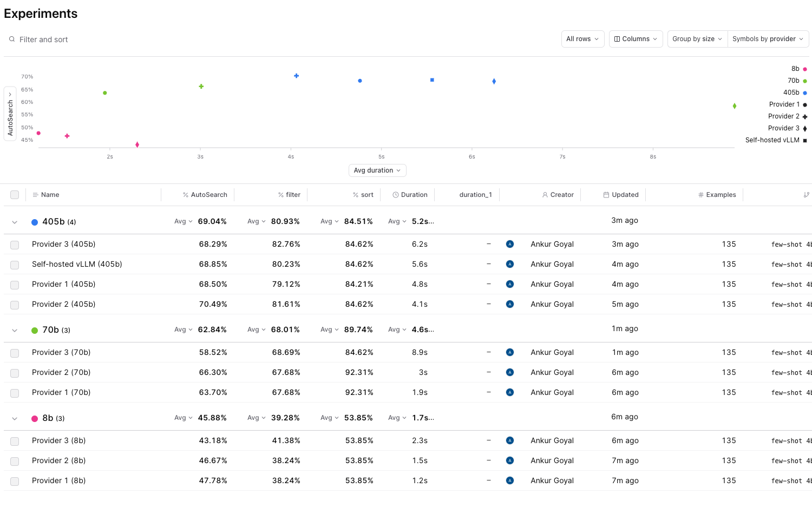This screenshot has height=514, width=812.
Task: Open the Symbols by provider selector
Action: pos(768,38)
